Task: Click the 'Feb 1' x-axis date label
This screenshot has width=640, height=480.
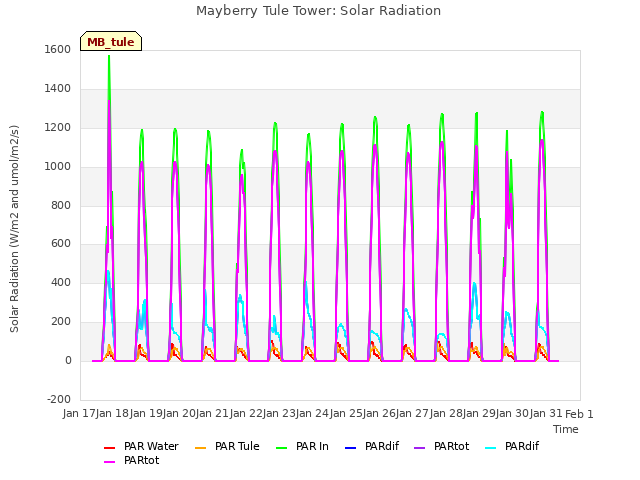Action: coord(579,414)
